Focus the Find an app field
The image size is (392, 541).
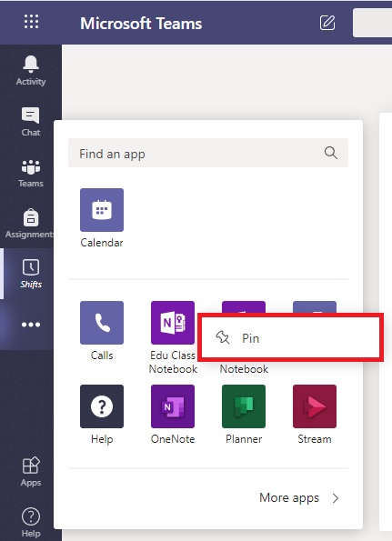click(208, 153)
